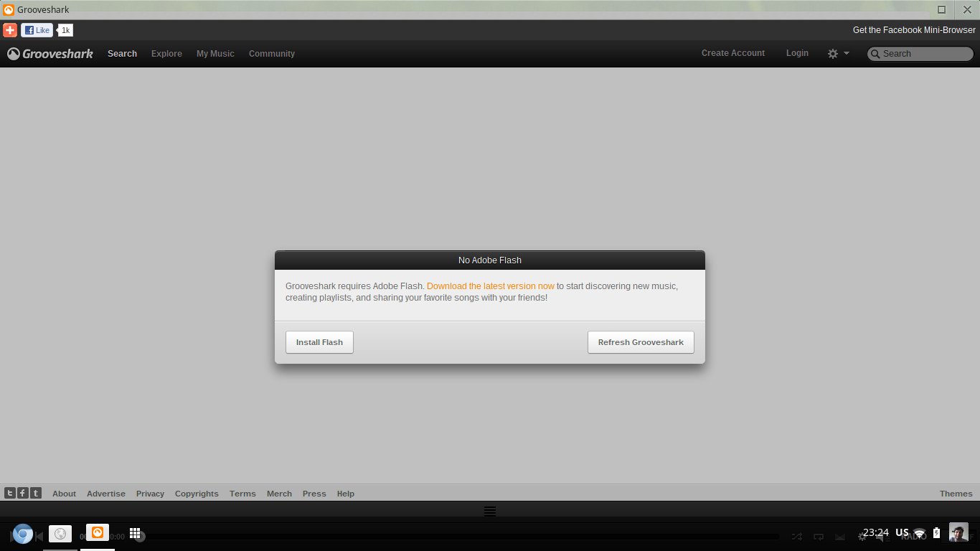Open the Privacy footer link
The height and width of the screenshot is (551, 980).
coord(150,494)
